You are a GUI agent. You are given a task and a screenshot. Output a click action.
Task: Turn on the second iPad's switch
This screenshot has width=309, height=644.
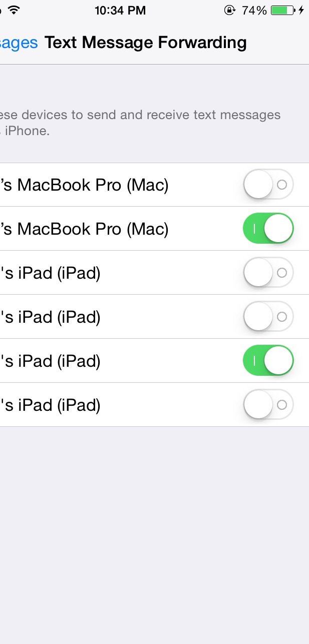268,317
